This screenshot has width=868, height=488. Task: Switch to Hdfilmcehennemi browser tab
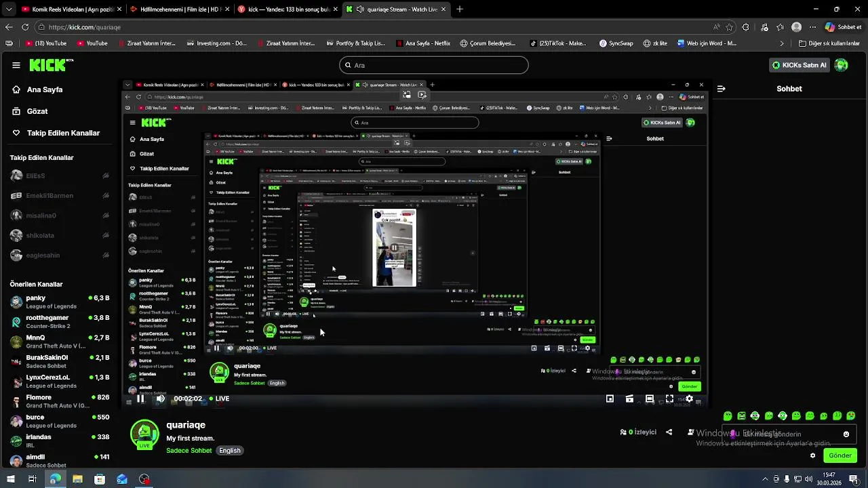[x=180, y=9]
